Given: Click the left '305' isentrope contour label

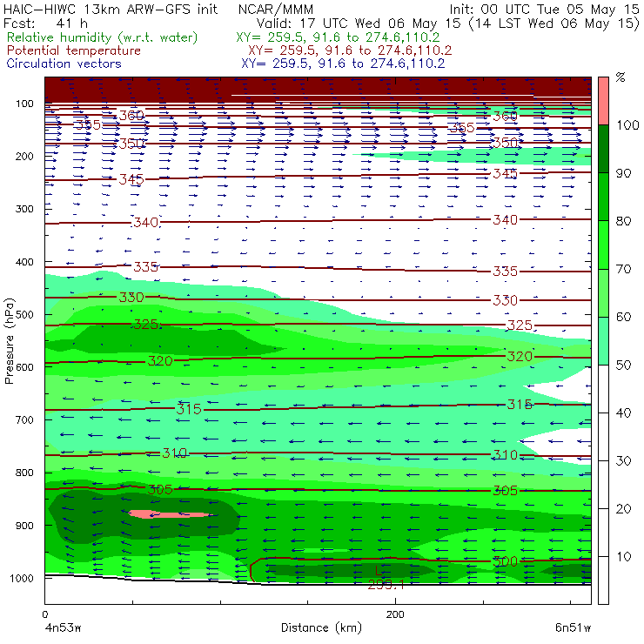Looking at the screenshot, I should [x=160, y=489].
